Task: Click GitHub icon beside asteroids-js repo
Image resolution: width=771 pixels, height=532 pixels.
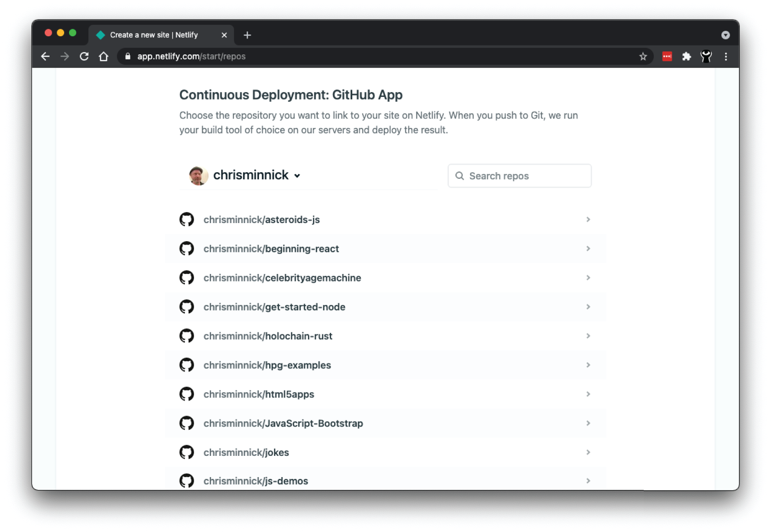Action: pos(187,220)
